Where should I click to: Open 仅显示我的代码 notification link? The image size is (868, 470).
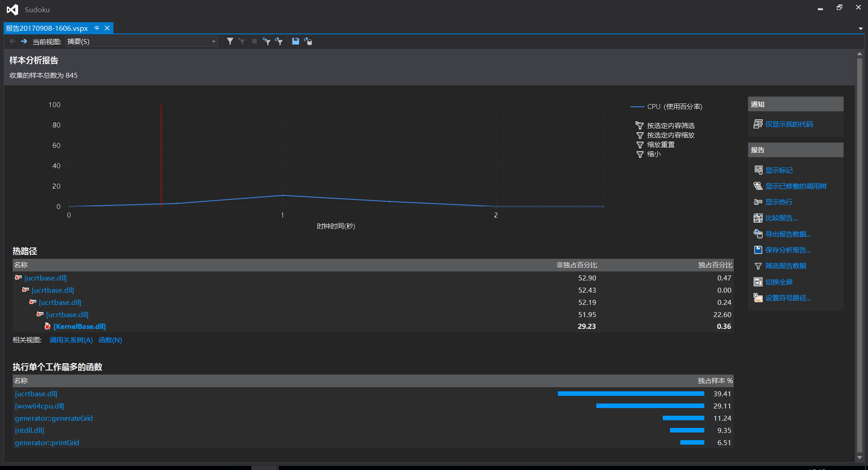(789, 124)
